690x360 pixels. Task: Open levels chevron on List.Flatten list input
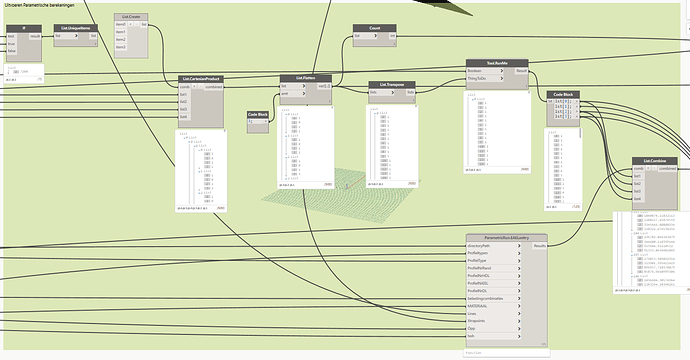point(303,86)
